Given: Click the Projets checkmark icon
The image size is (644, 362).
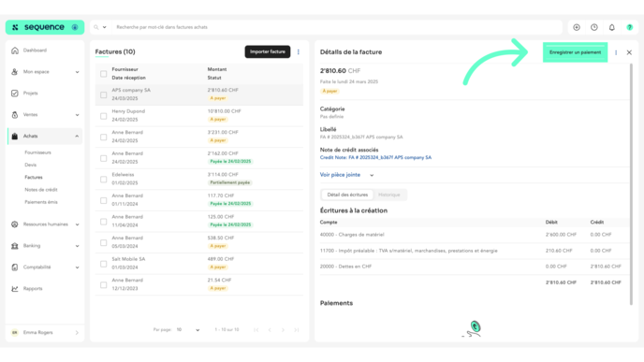Looking at the screenshot, I should tap(15, 94).
